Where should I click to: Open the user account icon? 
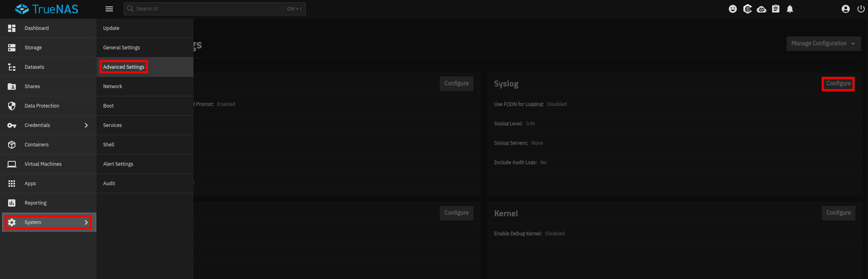[846, 9]
